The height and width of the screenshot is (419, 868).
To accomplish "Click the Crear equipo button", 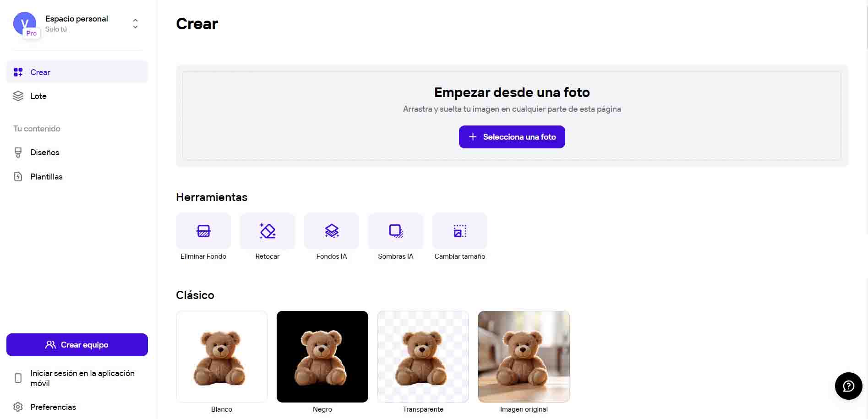I will [77, 345].
